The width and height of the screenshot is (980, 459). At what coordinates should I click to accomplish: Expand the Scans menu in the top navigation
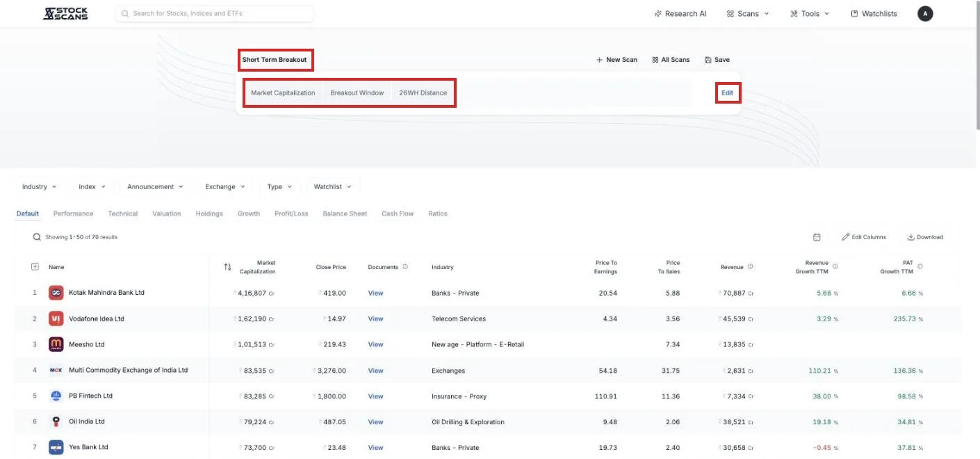point(748,13)
